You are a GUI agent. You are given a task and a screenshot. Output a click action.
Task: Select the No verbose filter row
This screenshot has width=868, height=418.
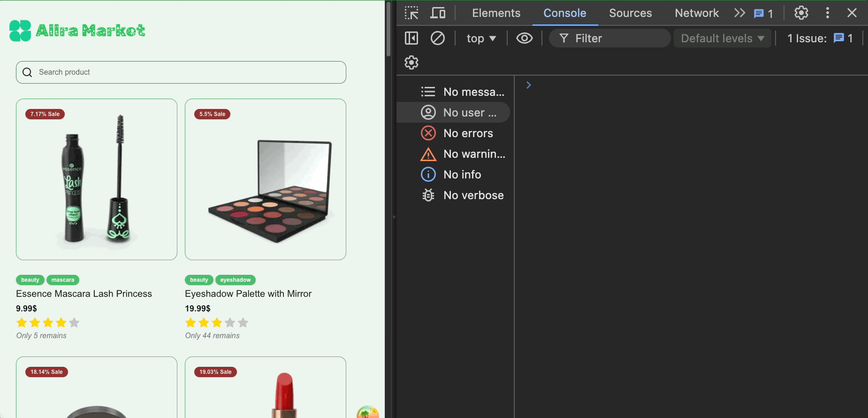[453, 195]
